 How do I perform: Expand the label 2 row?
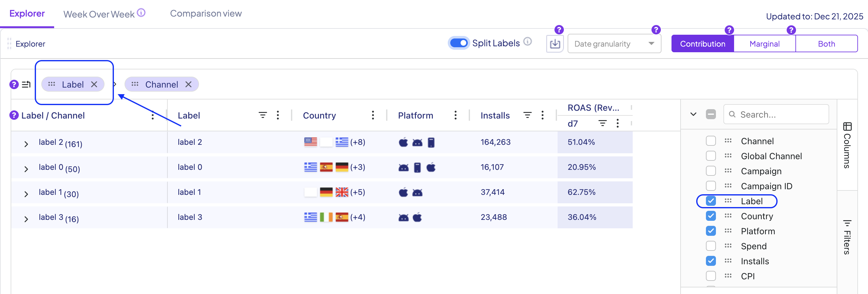click(x=26, y=144)
